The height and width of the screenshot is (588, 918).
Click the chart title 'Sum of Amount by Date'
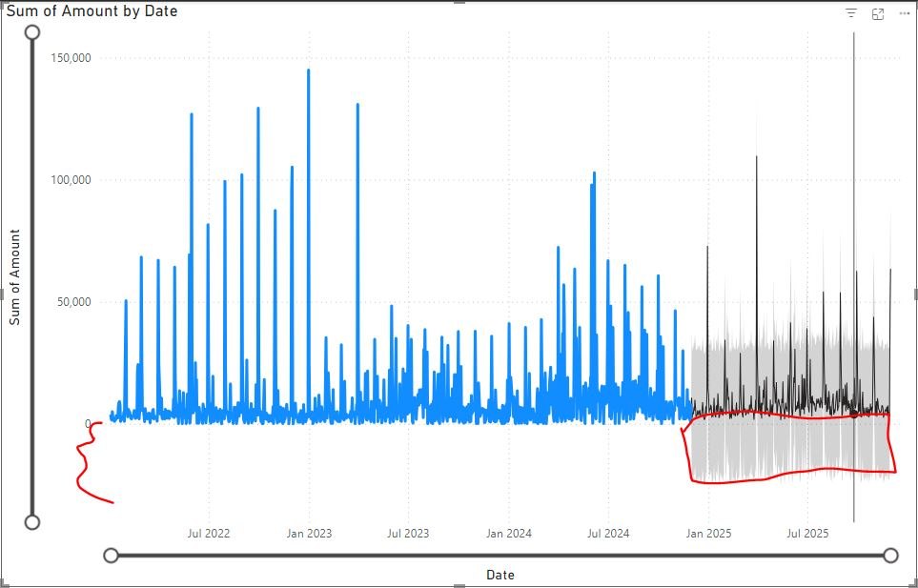coord(92,11)
